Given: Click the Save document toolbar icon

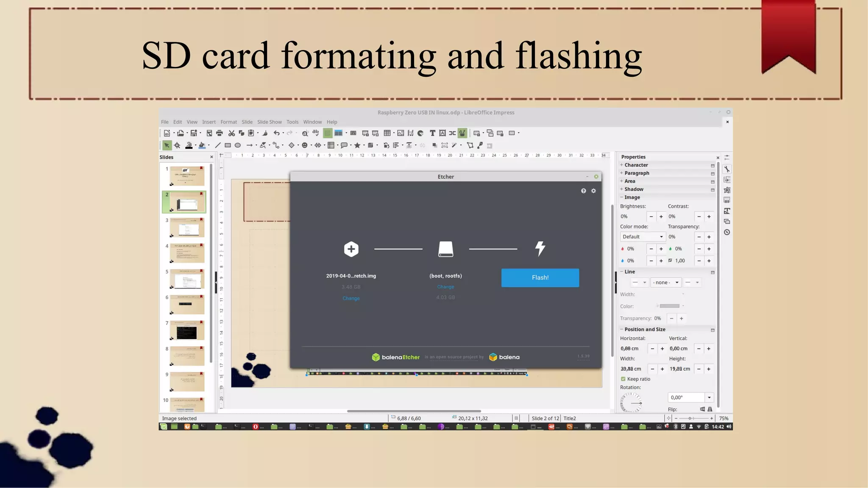Looking at the screenshot, I should (x=194, y=133).
